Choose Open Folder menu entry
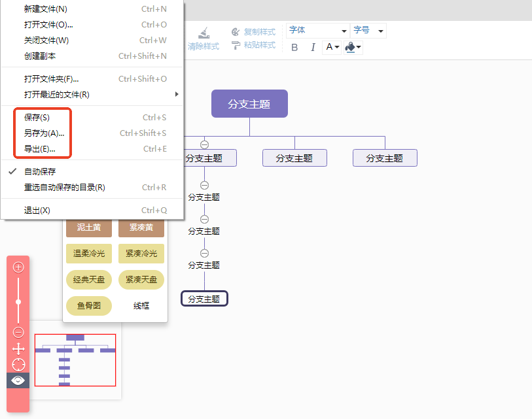This screenshot has height=419, width=532. tap(92, 78)
